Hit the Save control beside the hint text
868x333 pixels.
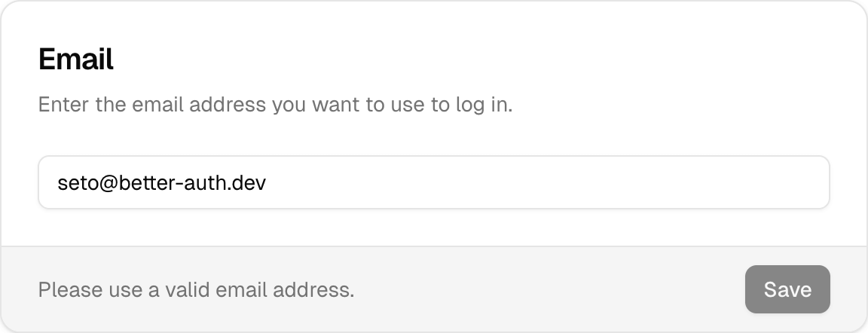(787, 289)
